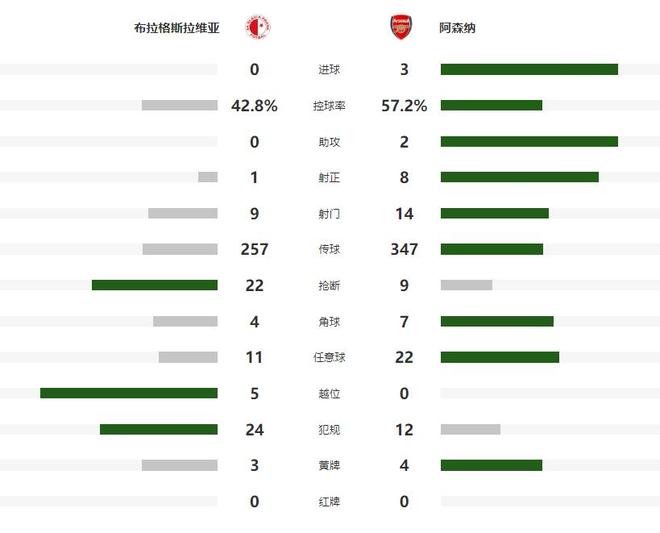Select the 进球 stat label

pyautogui.click(x=329, y=69)
